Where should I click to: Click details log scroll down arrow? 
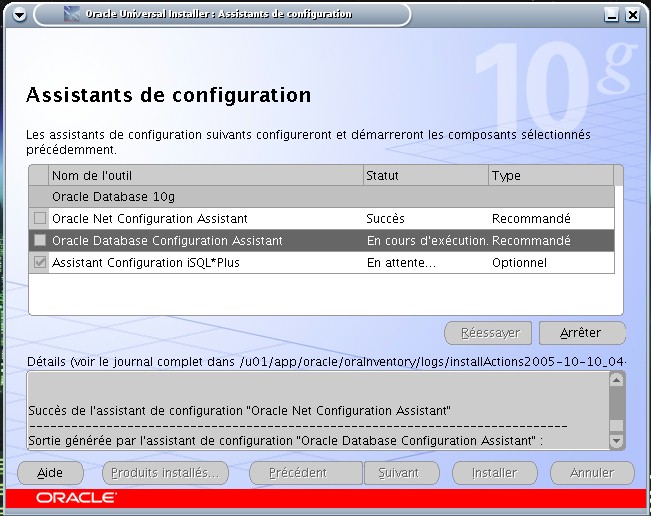pyautogui.click(x=617, y=440)
